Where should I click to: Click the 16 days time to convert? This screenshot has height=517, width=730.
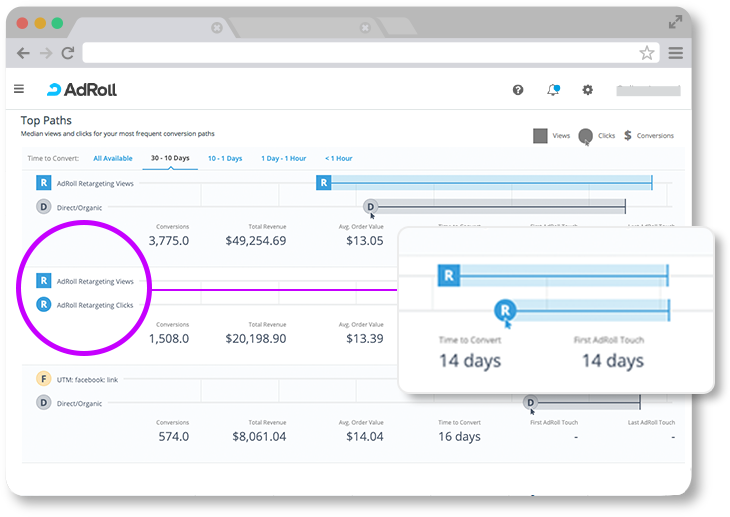point(459,437)
